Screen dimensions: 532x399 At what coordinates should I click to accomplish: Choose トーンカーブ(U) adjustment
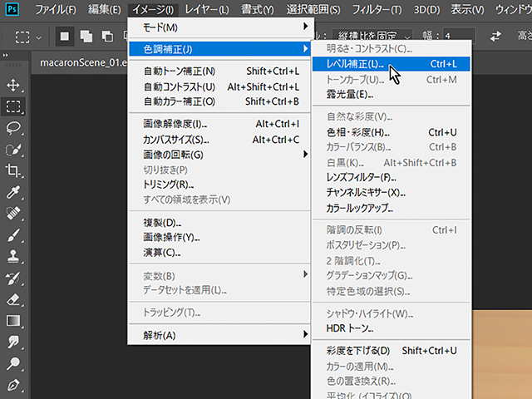coord(392,80)
